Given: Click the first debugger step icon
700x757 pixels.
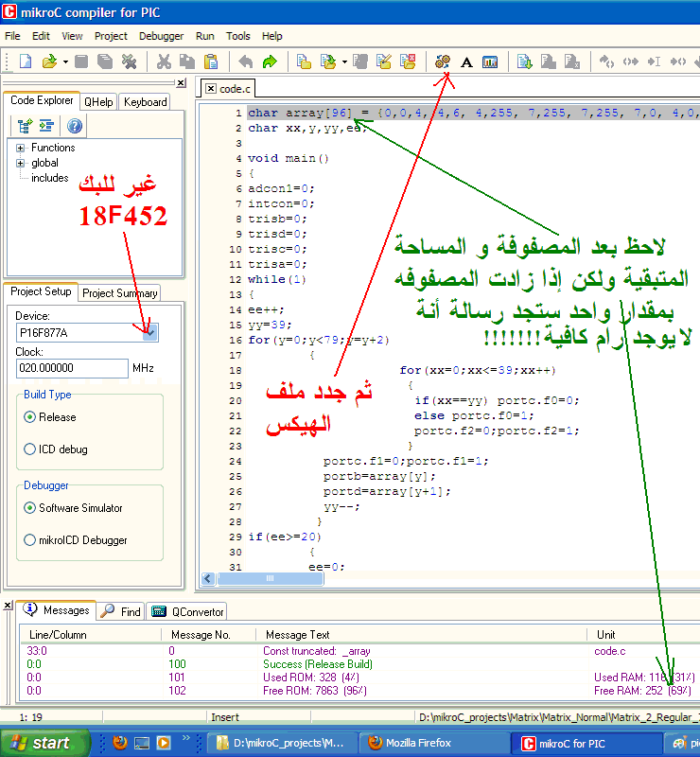Looking at the screenshot, I should click(607, 62).
